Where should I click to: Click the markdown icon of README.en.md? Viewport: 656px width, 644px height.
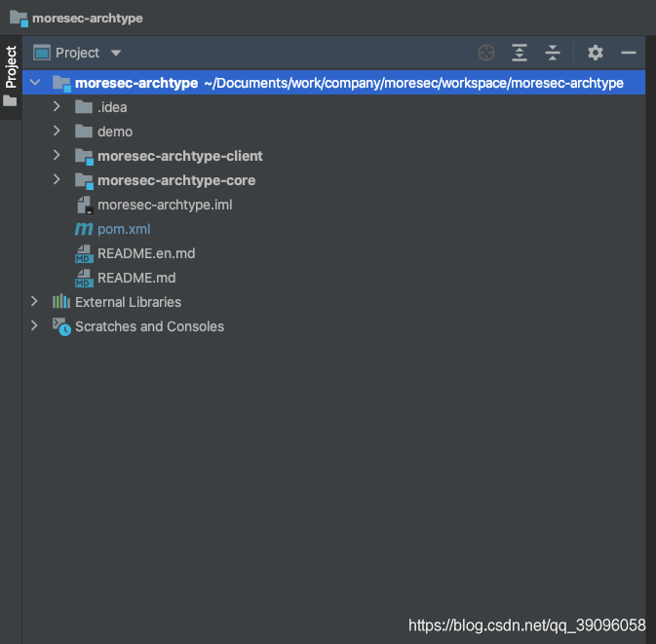click(84, 254)
